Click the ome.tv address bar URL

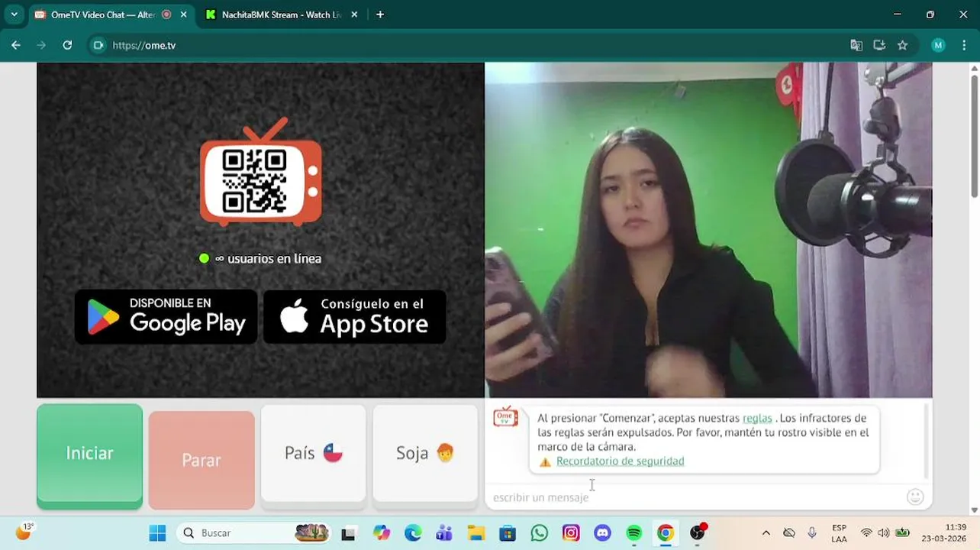(x=144, y=45)
